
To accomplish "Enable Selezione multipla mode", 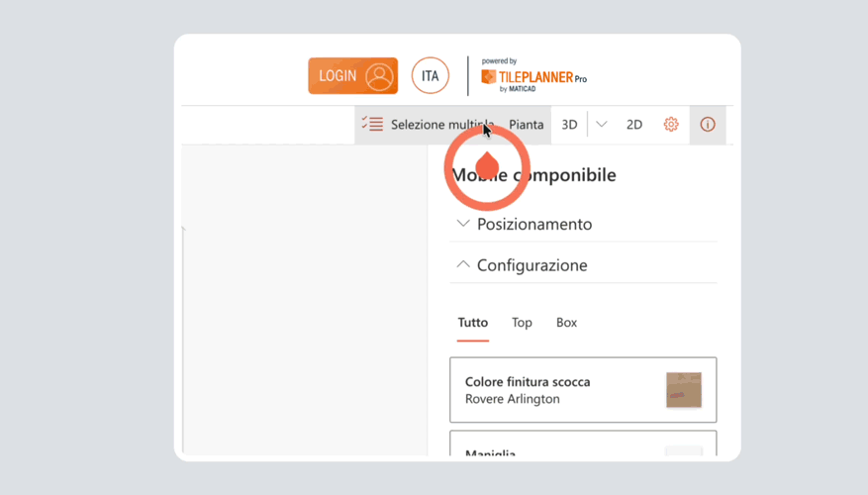I will [428, 125].
